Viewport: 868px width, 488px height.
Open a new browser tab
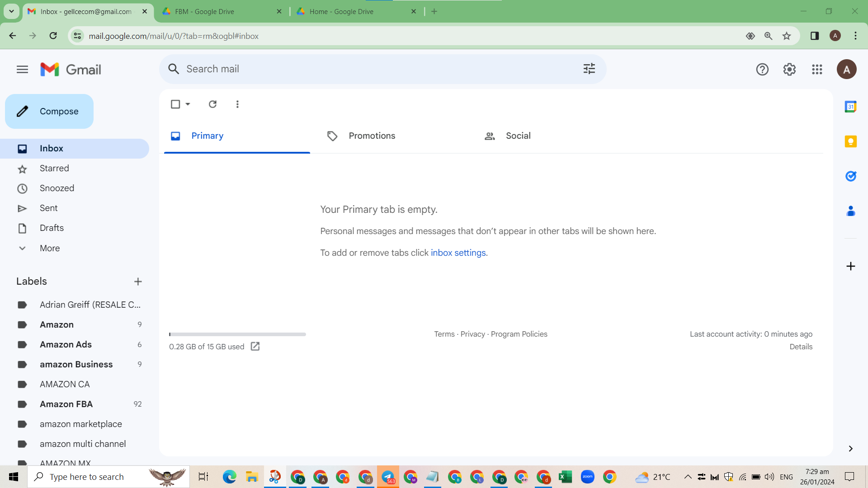[x=434, y=11]
